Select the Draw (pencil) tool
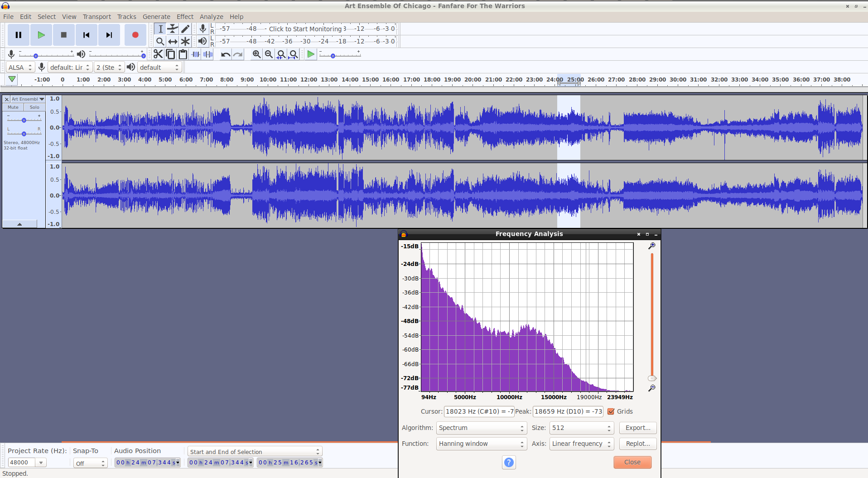Viewport: 868px width, 478px height. (x=185, y=29)
